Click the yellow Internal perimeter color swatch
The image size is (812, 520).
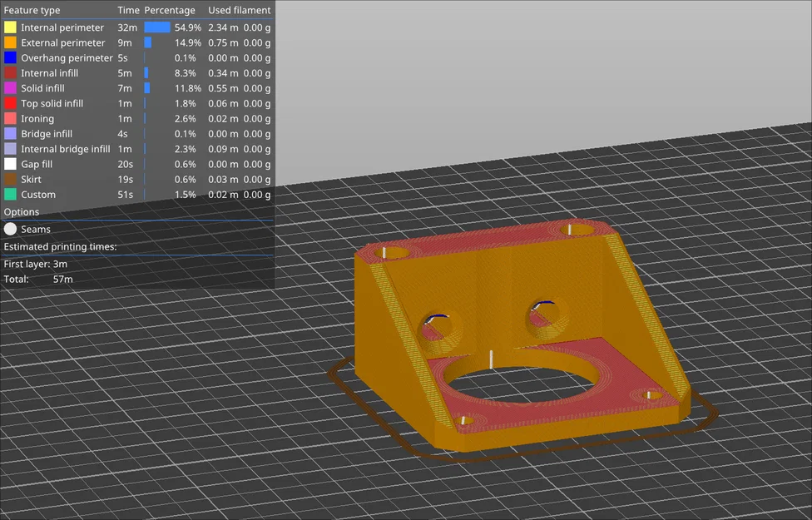coord(10,27)
